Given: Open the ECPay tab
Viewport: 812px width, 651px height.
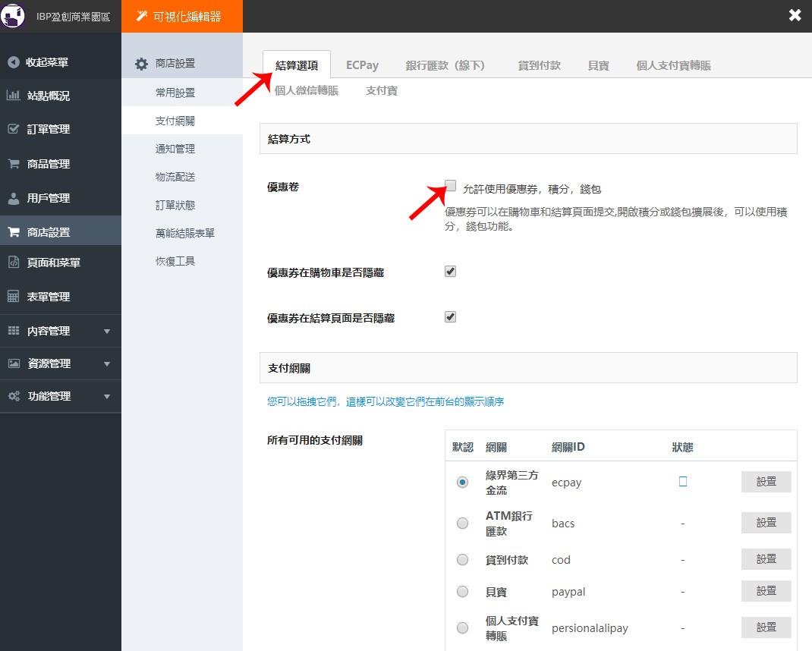Looking at the screenshot, I should pos(362,64).
